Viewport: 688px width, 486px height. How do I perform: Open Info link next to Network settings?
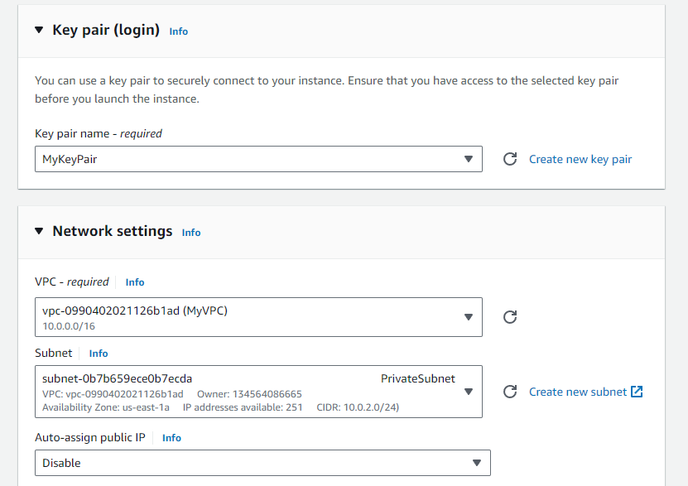click(x=191, y=232)
